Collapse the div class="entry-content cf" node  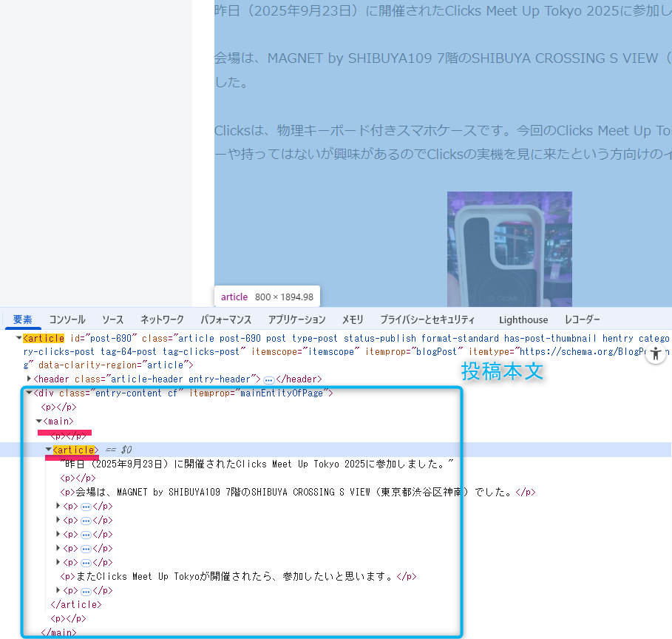coord(29,393)
